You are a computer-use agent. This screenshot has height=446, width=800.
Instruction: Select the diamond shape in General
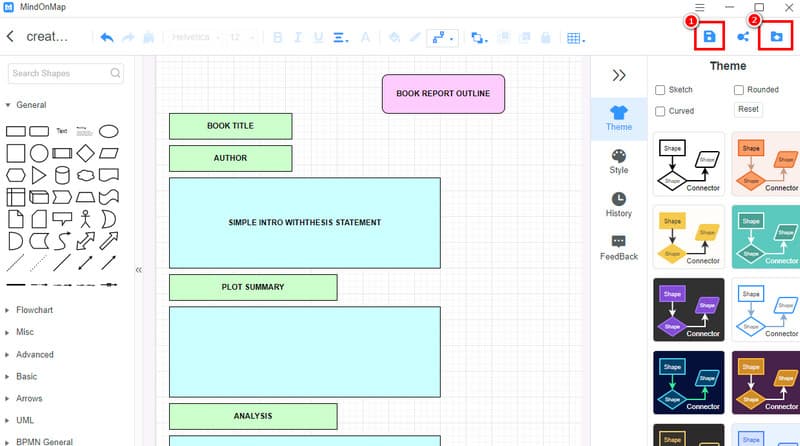(86, 153)
